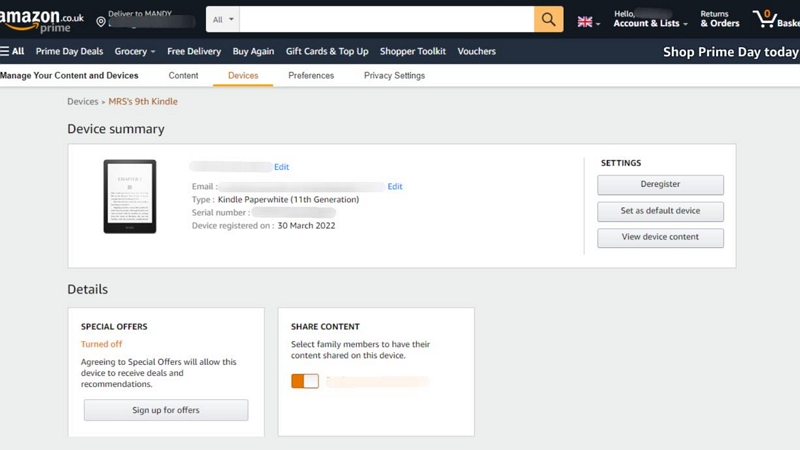This screenshot has width=800, height=450.
Task: Click Set as default device
Action: 660,211
